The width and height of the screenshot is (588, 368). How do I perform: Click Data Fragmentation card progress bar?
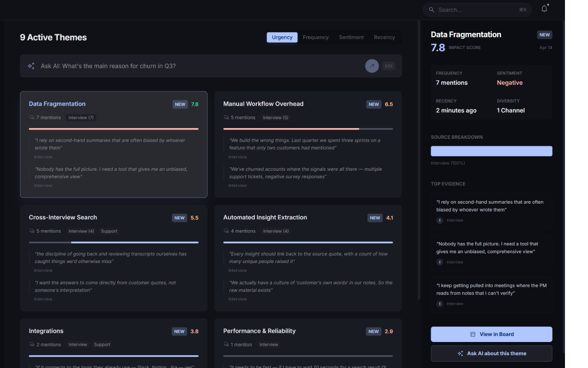click(x=114, y=129)
